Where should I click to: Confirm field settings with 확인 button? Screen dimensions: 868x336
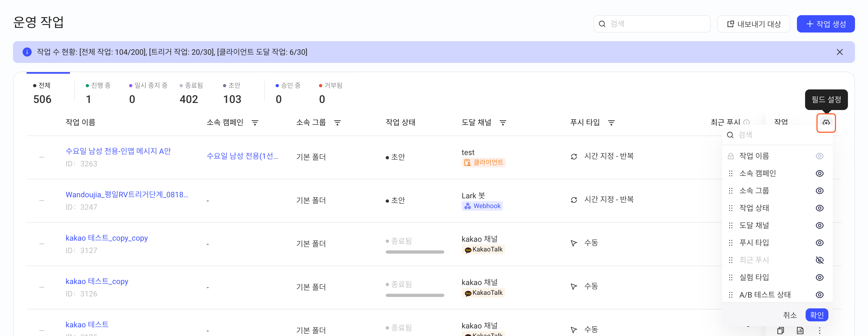pyautogui.click(x=817, y=315)
